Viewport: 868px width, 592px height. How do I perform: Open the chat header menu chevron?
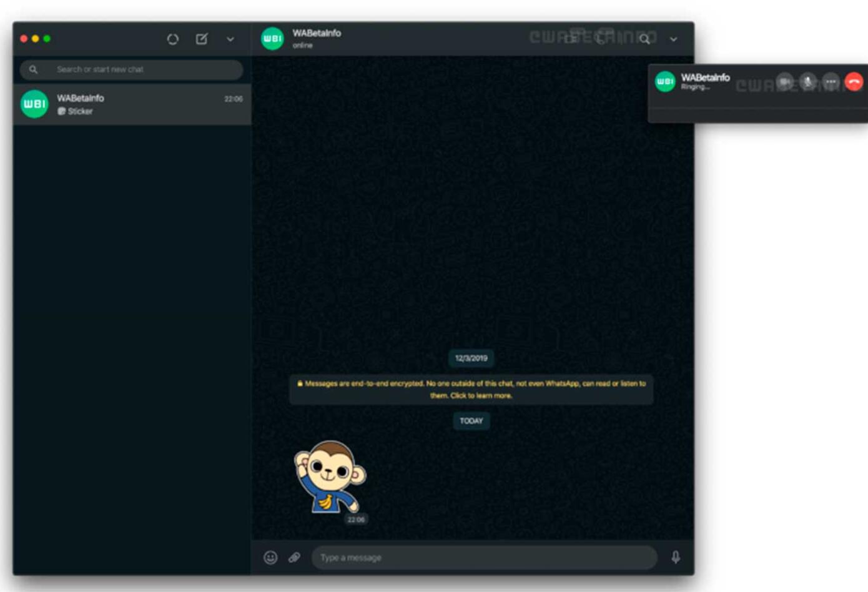[673, 39]
